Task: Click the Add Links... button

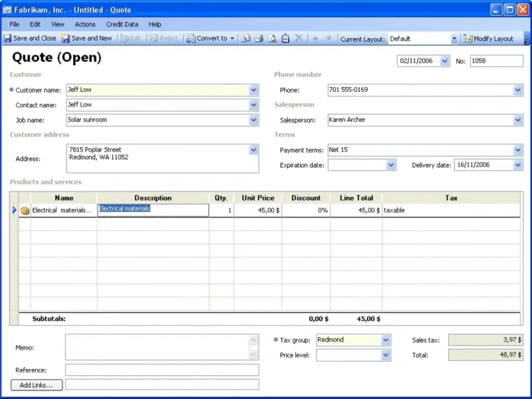Action: pos(37,384)
